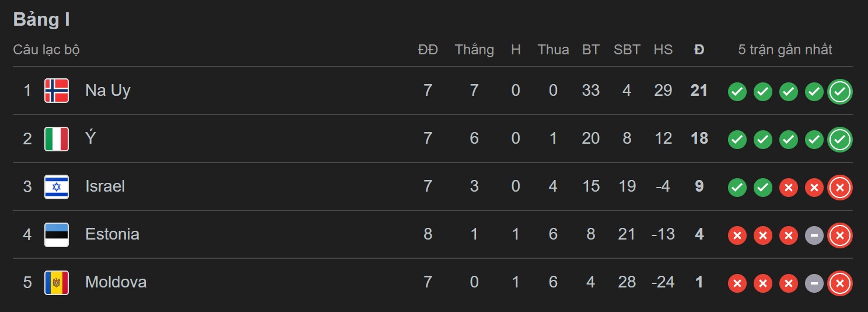Click the 5 trận gần nhất header
Screen dimensions: 868x312
(785, 50)
